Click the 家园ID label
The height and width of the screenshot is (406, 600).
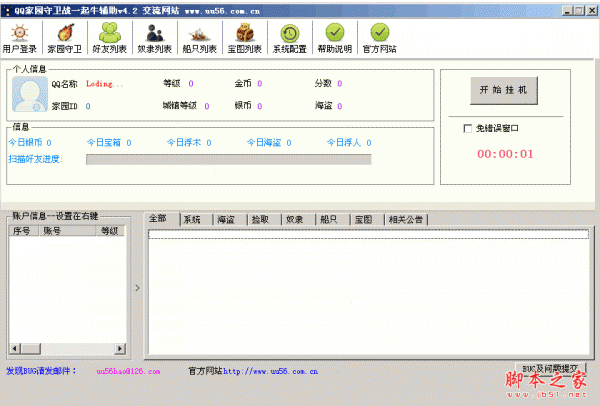[65, 106]
